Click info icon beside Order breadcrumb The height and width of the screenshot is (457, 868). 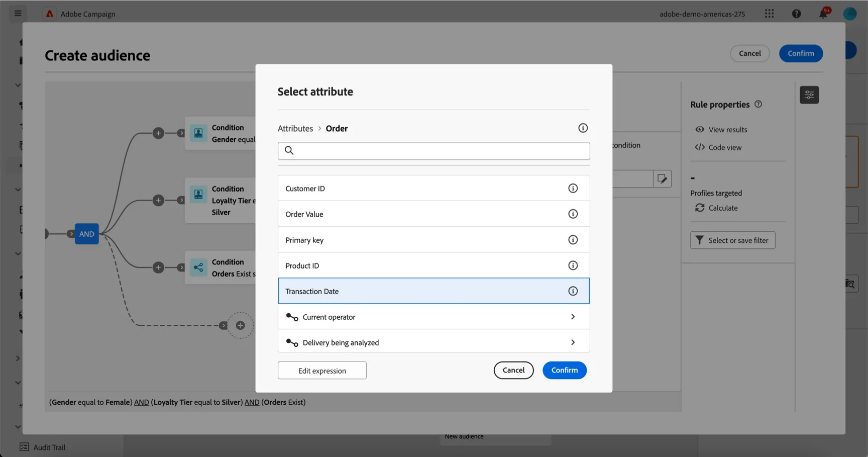tap(583, 128)
